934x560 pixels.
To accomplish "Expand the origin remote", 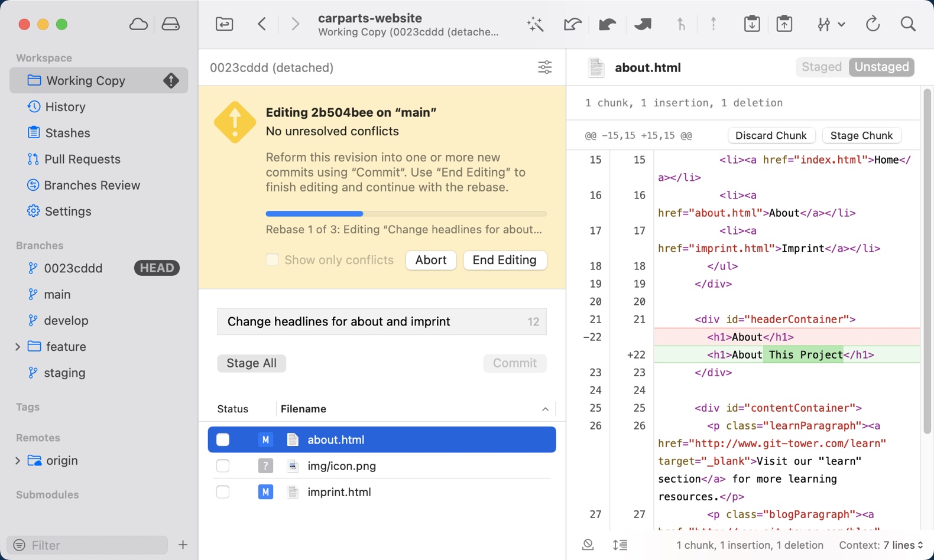I will pos(18,461).
